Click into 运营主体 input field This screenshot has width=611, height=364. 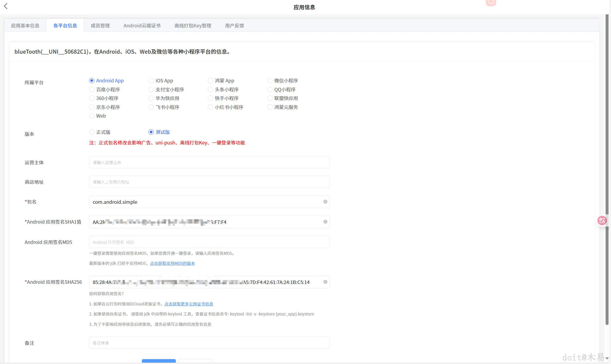click(x=209, y=162)
